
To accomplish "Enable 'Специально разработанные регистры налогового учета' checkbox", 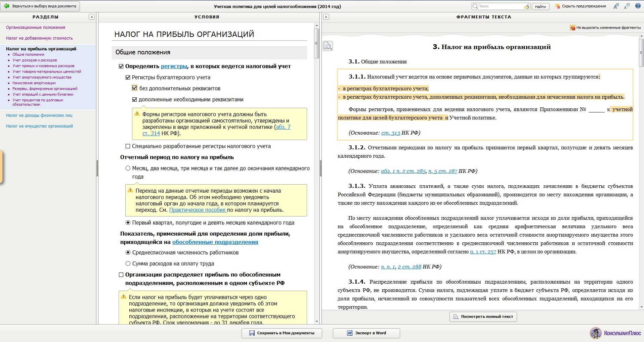I will (x=128, y=146).
